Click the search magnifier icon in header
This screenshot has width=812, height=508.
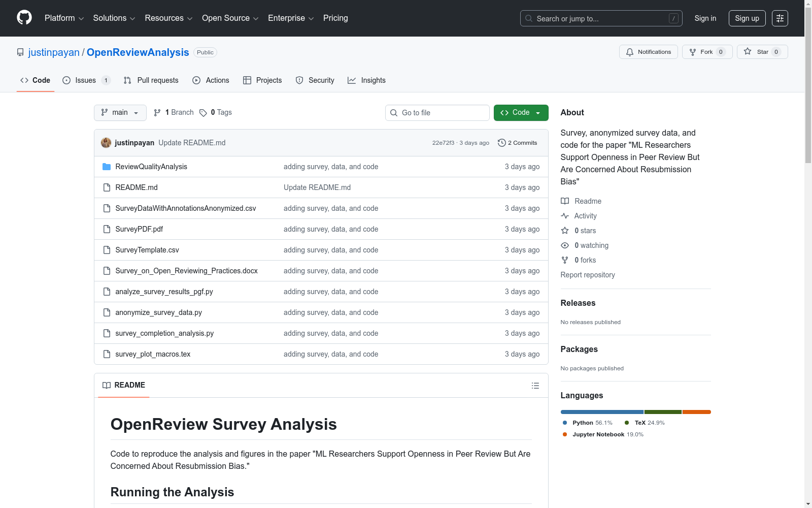529,18
